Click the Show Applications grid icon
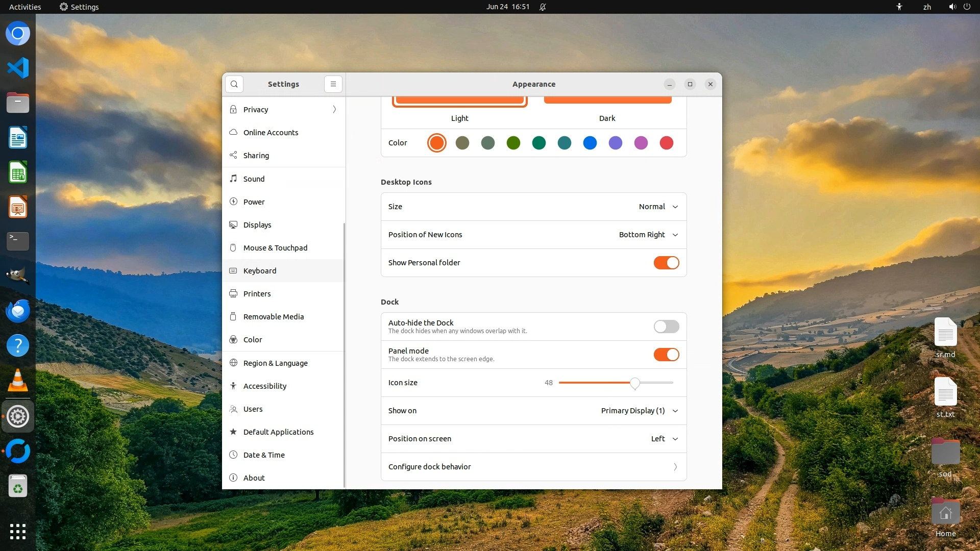 click(18, 531)
